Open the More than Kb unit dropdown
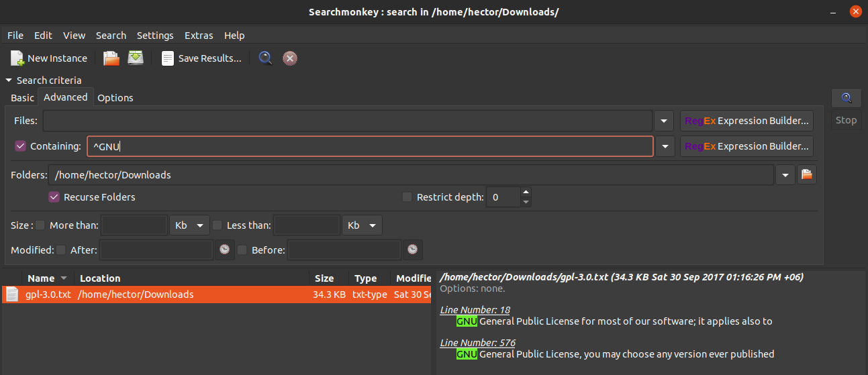The height and width of the screenshot is (375, 868). 189,225
